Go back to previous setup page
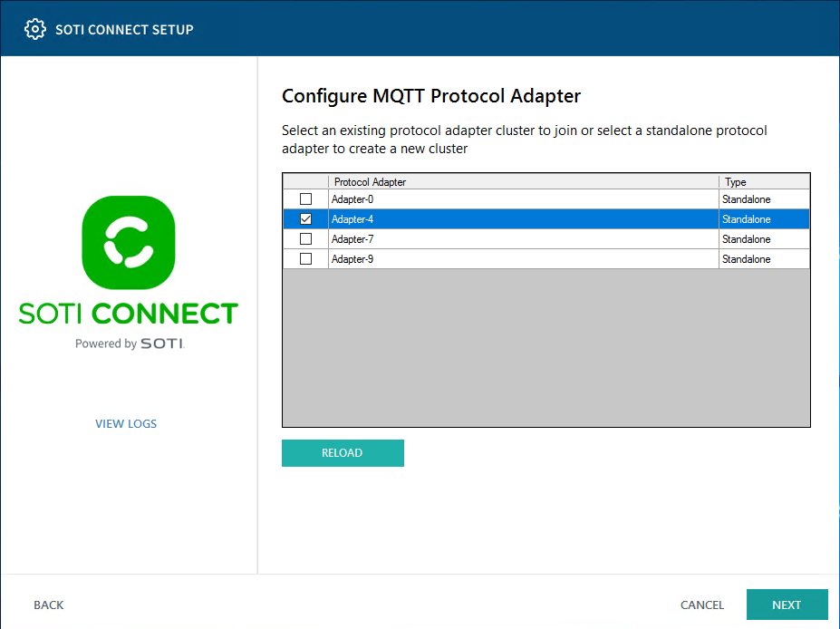Image resolution: width=840 pixels, height=629 pixels. point(49,605)
